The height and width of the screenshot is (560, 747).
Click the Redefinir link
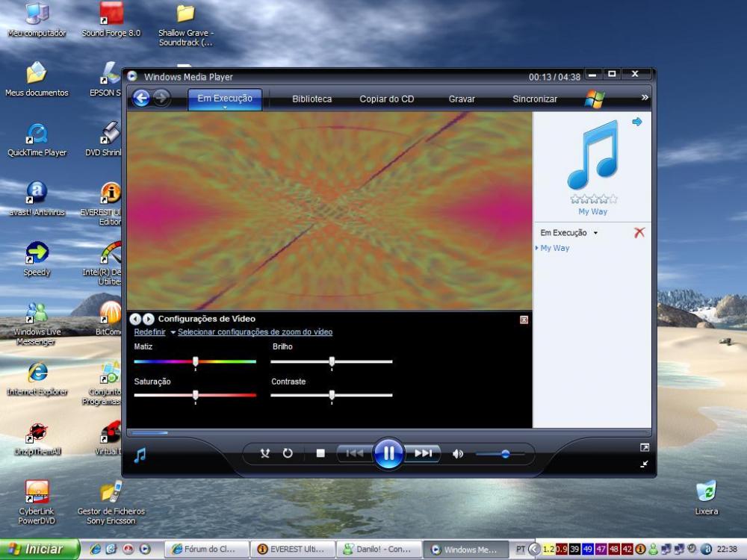tap(149, 332)
